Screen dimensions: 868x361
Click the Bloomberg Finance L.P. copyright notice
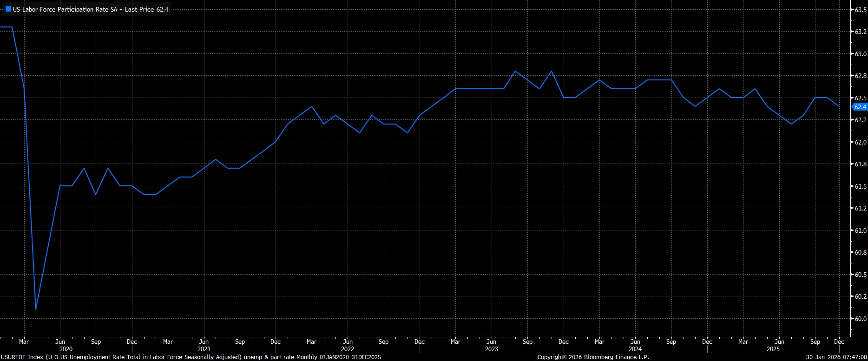pyautogui.click(x=593, y=357)
